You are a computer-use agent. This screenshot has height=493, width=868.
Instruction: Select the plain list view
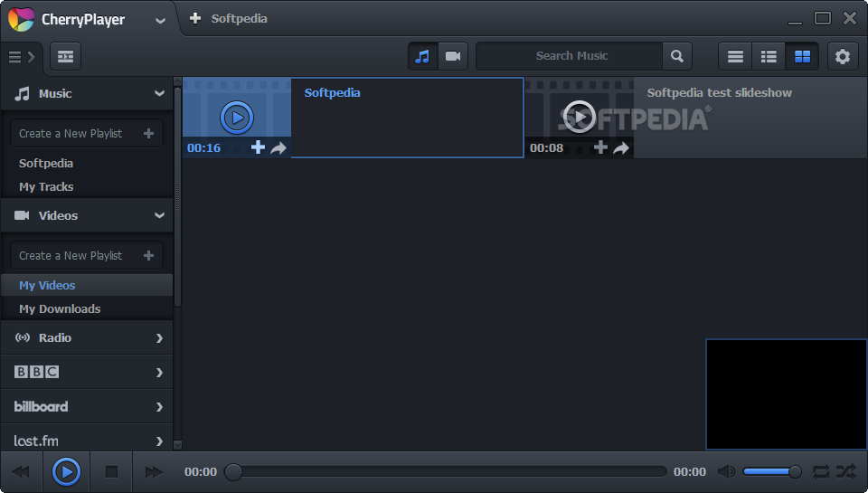[x=735, y=56]
